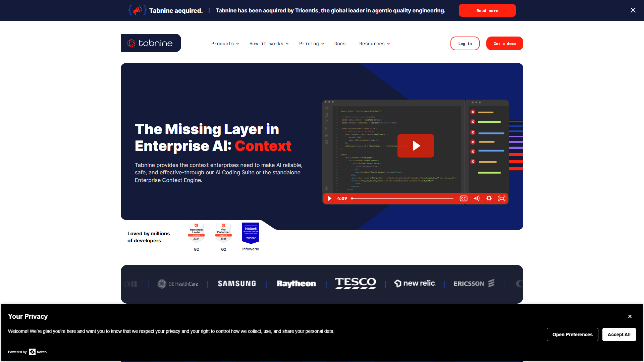This screenshot has height=362, width=644.
Task: Click the Get a demo button
Action: click(504, 44)
